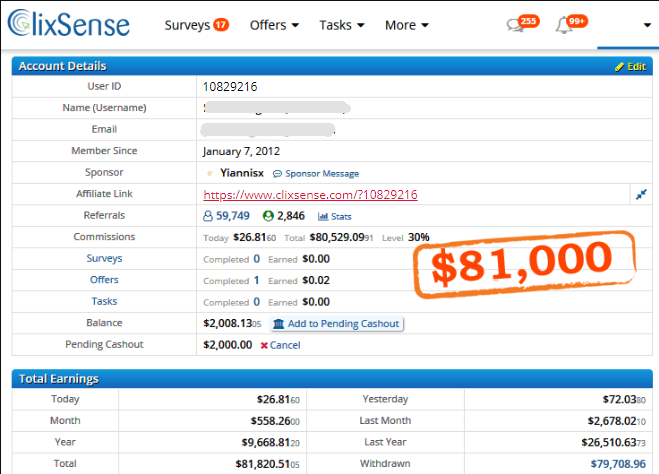
Task: Click the green active referrals icon
Action: tap(268, 216)
